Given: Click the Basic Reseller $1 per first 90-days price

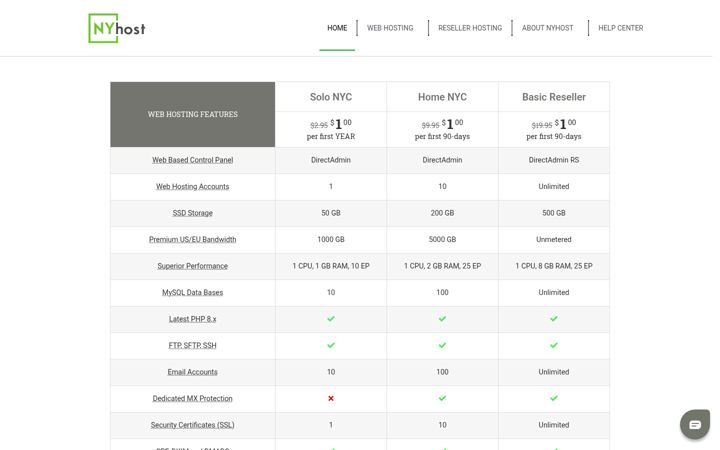Looking at the screenshot, I should (554, 129).
